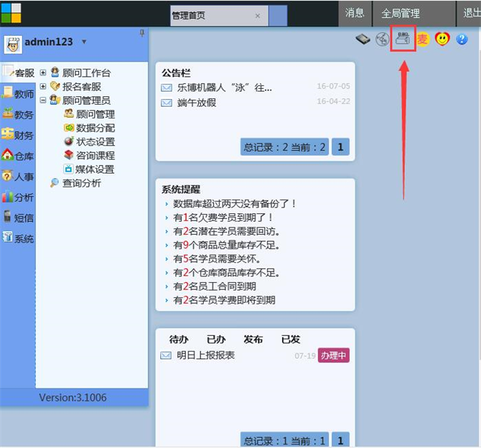Image resolution: width=481 pixels, height=448 pixels.
Task: Open the 分析 sidebar module
Action: 18,197
